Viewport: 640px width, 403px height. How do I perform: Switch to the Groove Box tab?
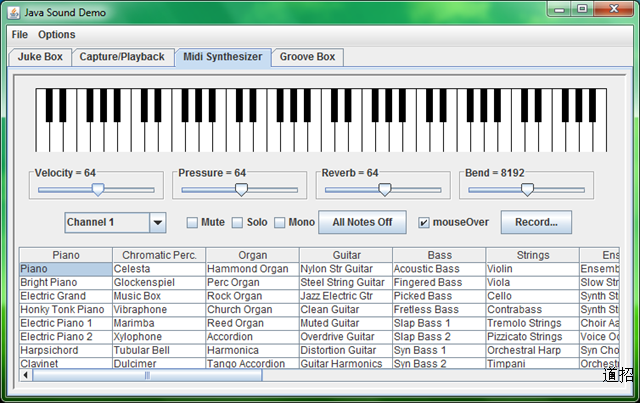[307, 57]
